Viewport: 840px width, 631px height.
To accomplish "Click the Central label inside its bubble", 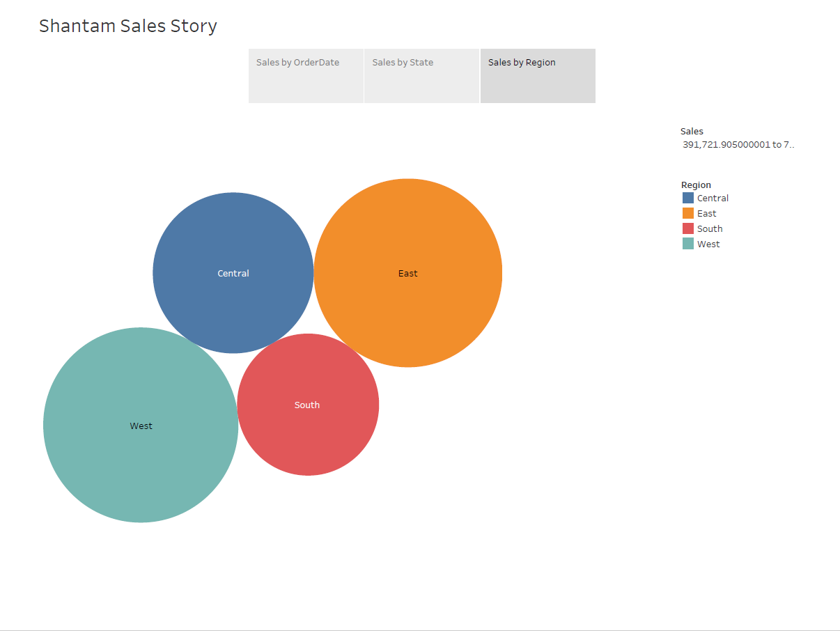I will point(233,273).
